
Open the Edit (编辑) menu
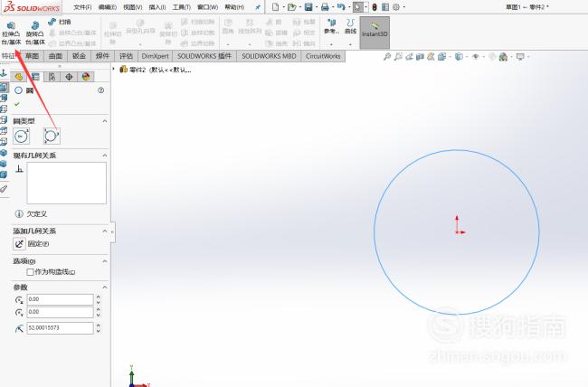[108, 7]
